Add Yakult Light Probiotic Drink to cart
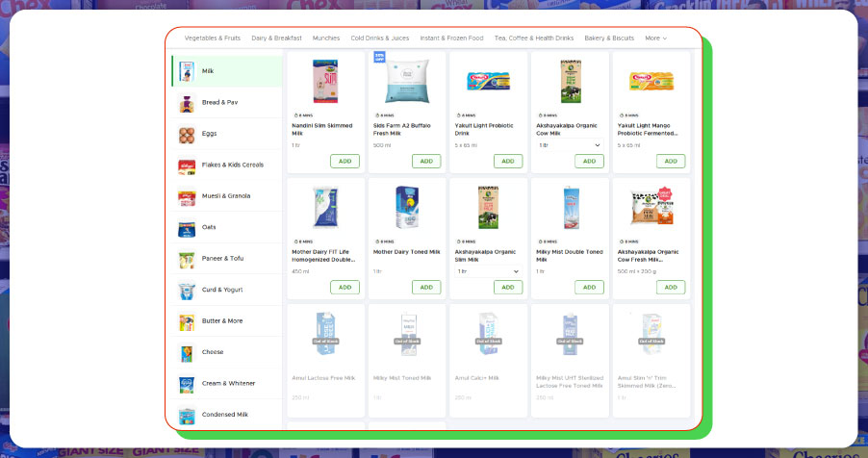 (x=508, y=161)
